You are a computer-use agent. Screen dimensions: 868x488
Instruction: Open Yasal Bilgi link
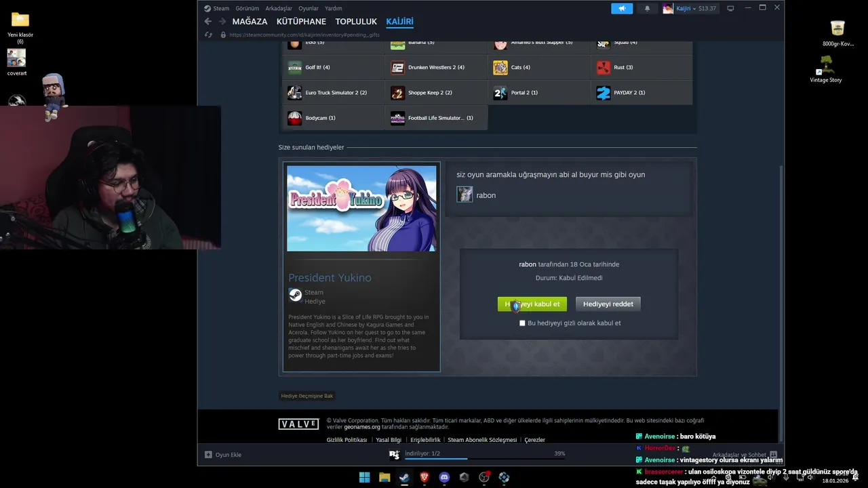point(389,440)
